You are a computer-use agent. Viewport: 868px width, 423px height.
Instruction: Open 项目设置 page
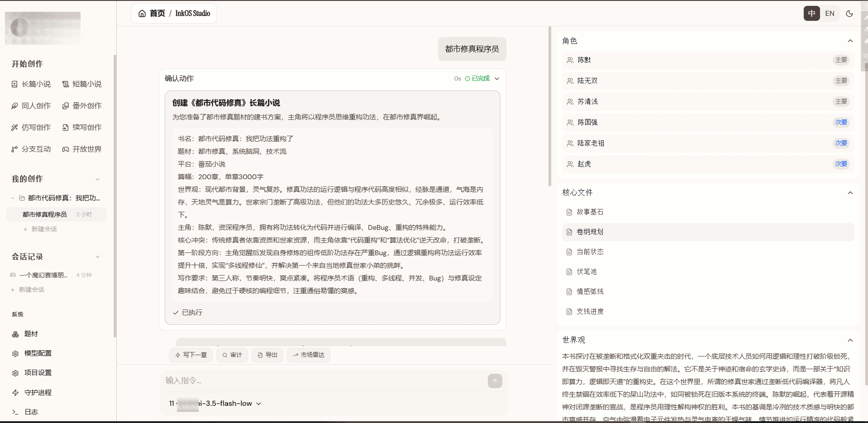(x=32, y=373)
